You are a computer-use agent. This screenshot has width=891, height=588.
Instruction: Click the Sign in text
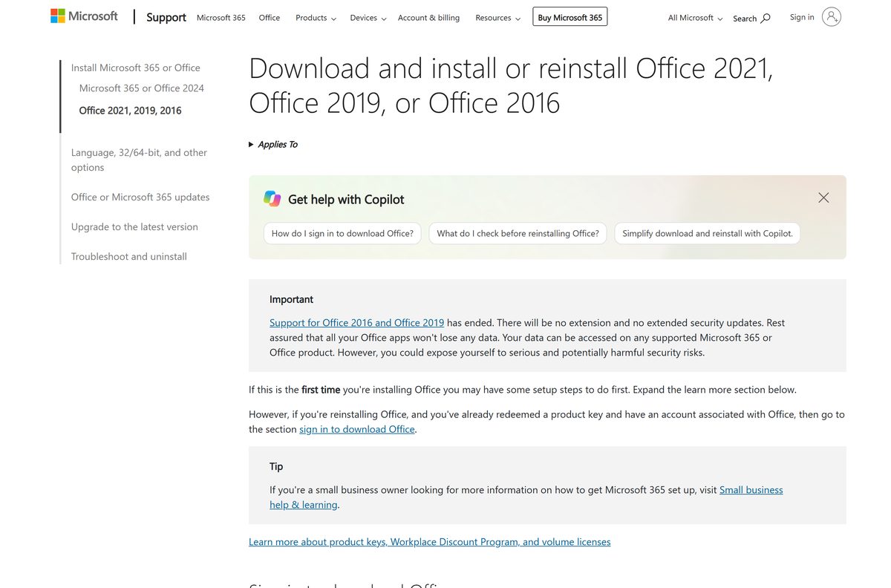pos(802,17)
